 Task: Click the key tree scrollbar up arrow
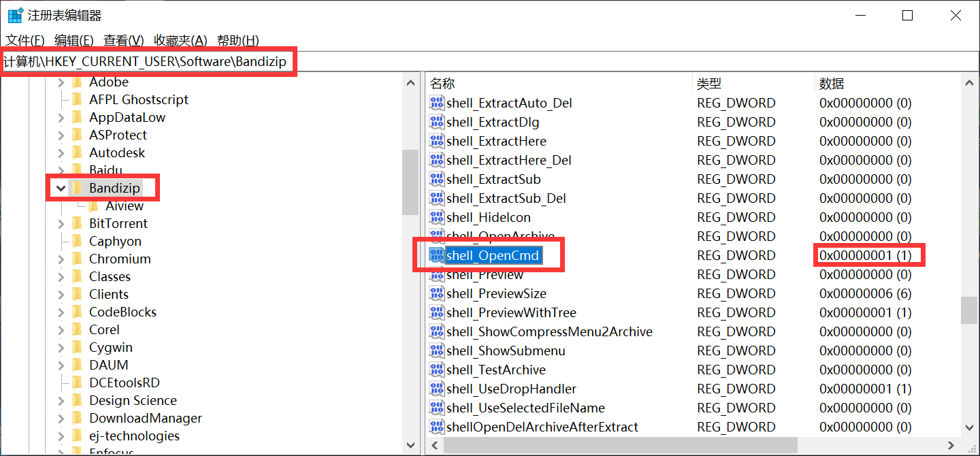(x=411, y=83)
